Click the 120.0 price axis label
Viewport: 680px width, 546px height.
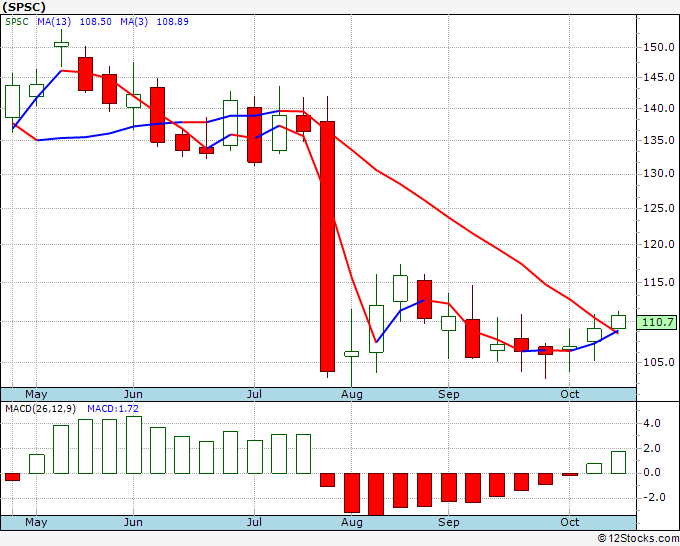[659, 244]
